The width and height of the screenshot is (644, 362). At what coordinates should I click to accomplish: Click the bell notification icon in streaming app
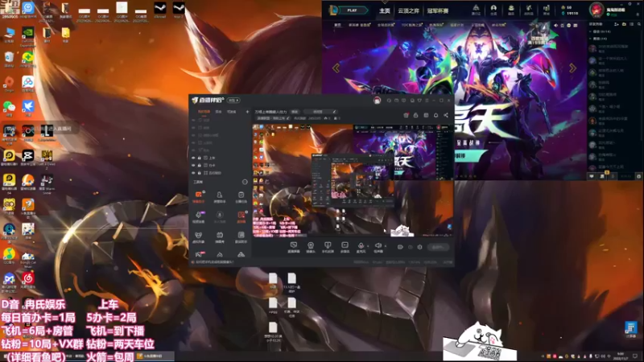(436, 115)
